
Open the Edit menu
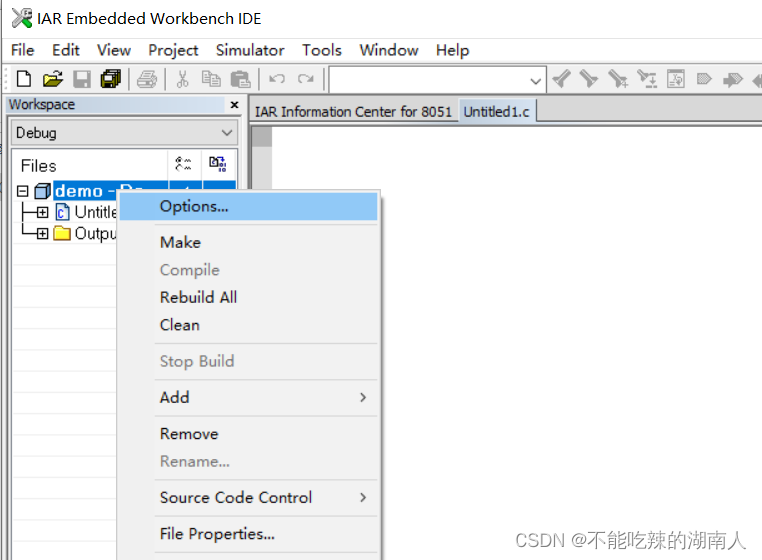coord(66,50)
